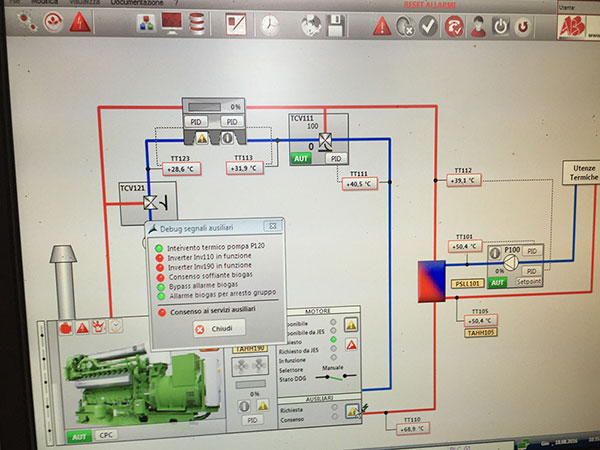Select the CPC tab below the engine
600x450 pixels.
point(106,437)
